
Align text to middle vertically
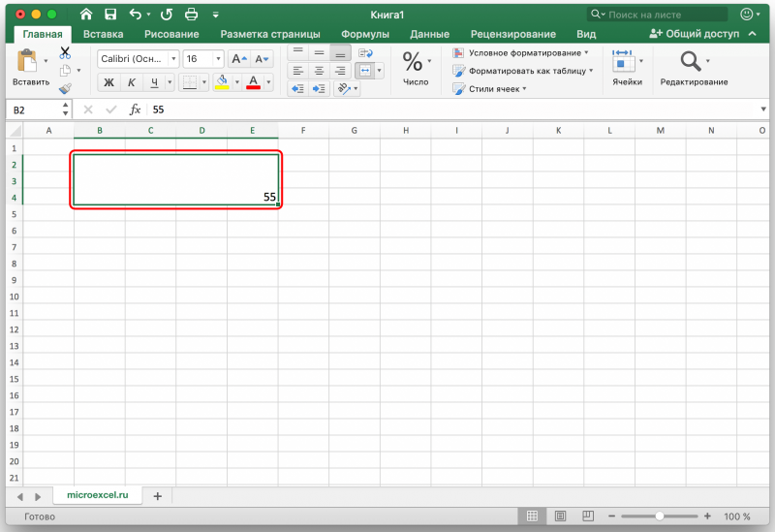coord(320,52)
